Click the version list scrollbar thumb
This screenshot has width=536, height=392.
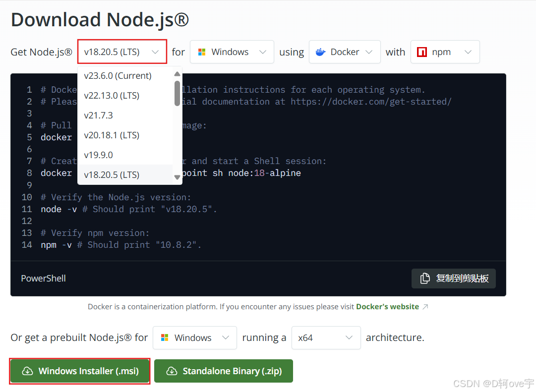(x=177, y=93)
